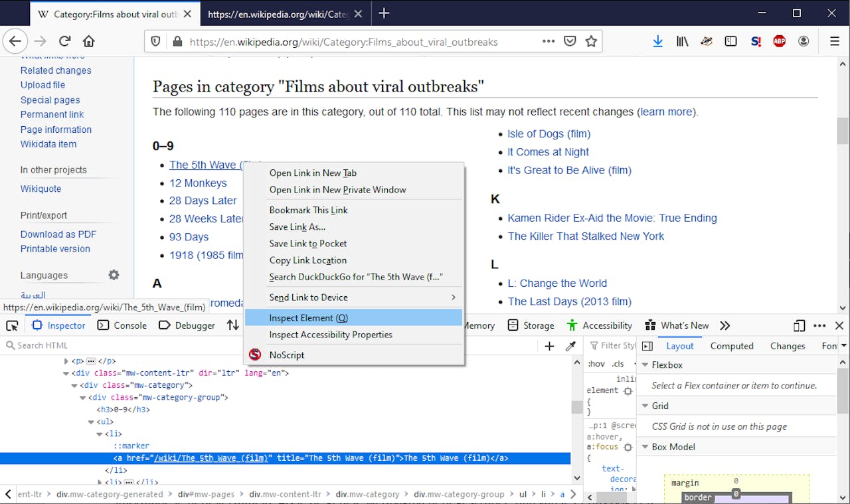Image resolution: width=850 pixels, height=504 pixels.
Task: Collapse the Flexbox section
Action: tap(645, 365)
